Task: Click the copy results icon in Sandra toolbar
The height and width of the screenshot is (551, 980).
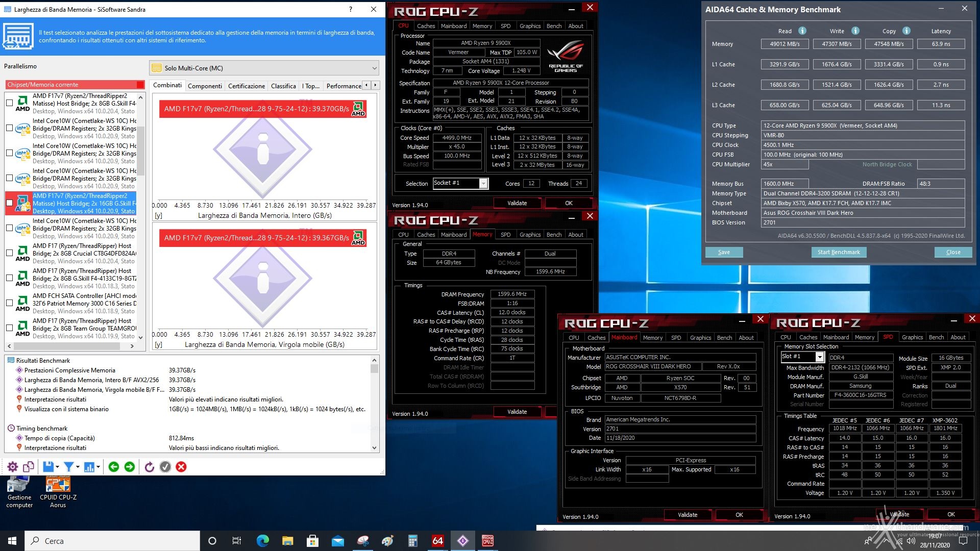Action: point(29,467)
